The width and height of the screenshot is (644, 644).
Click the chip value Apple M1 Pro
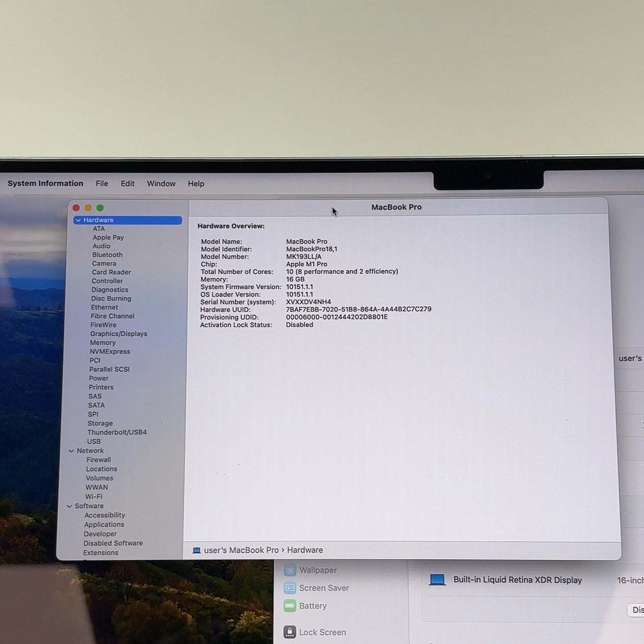[x=307, y=264]
